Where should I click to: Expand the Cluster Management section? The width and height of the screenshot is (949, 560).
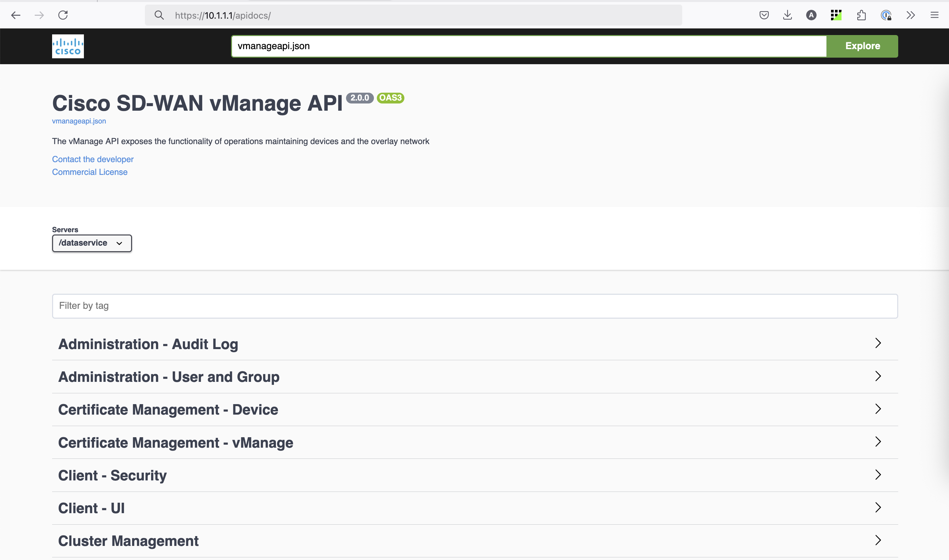click(128, 541)
